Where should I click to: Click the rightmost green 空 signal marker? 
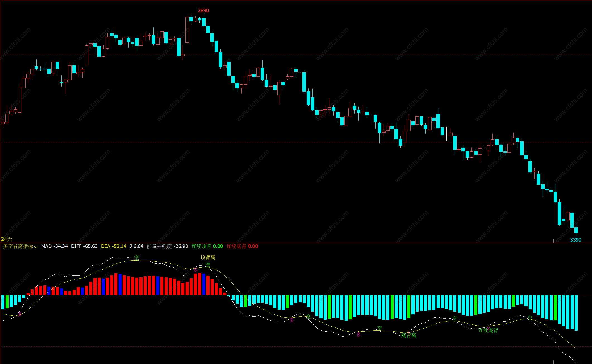(530, 318)
